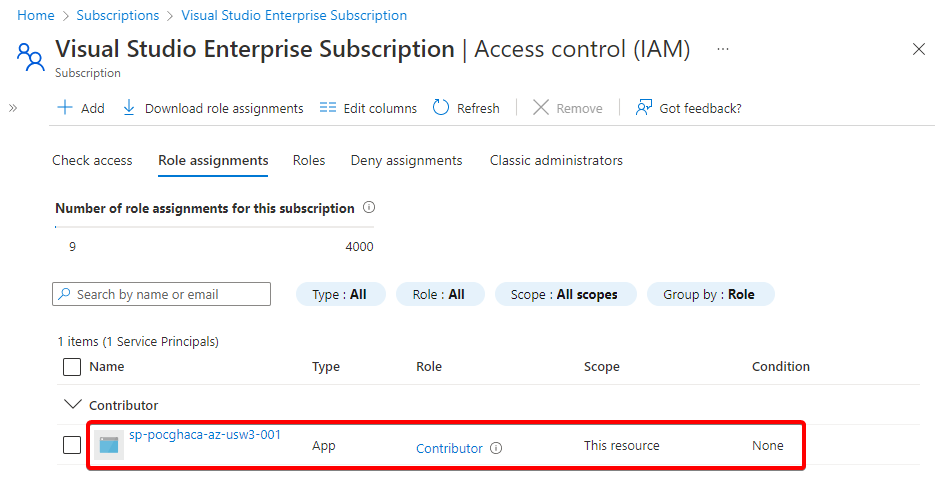Image resolution: width=949 pixels, height=479 pixels.
Task: Click the Contributor role info icon
Action: click(496, 448)
